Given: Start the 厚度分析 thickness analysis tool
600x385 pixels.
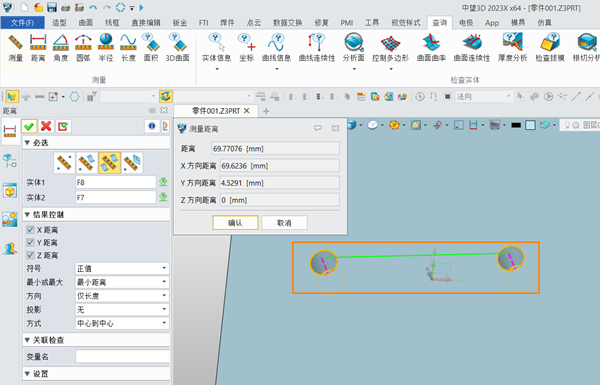Looking at the screenshot, I should point(512,47).
